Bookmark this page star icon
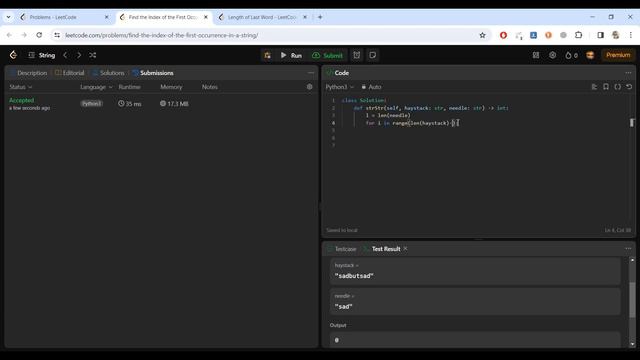640x360 pixels. point(482,35)
